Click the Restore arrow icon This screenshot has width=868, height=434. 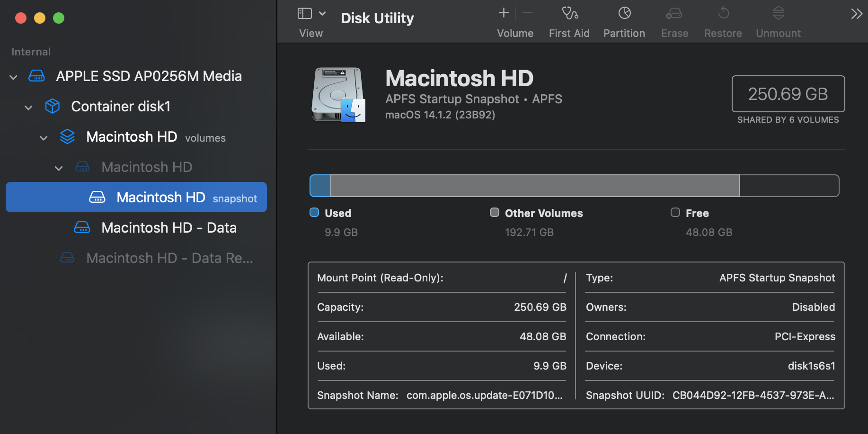point(723,13)
